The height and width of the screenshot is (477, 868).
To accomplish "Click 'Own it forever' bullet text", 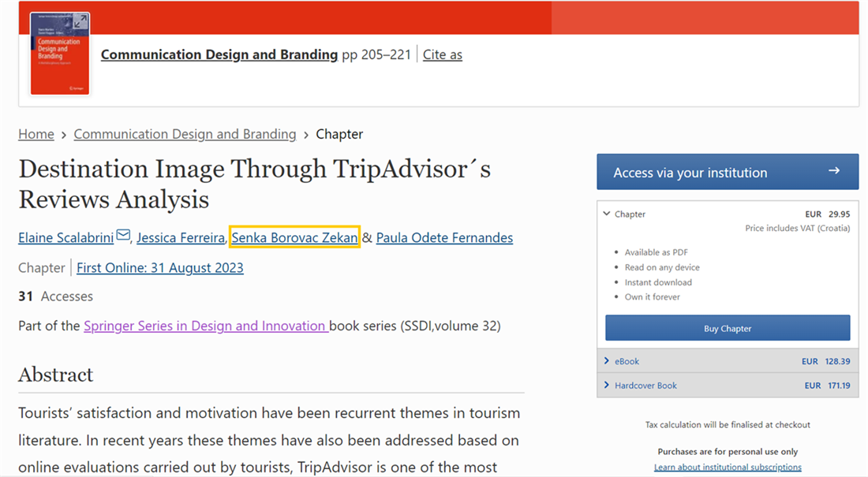I will click(x=652, y=297).
